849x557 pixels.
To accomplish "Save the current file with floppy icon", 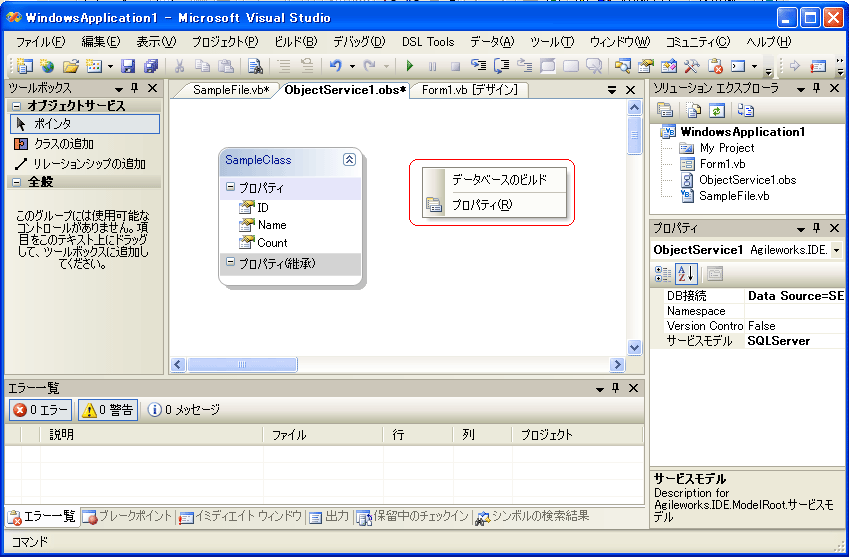I will pos(128,66).
